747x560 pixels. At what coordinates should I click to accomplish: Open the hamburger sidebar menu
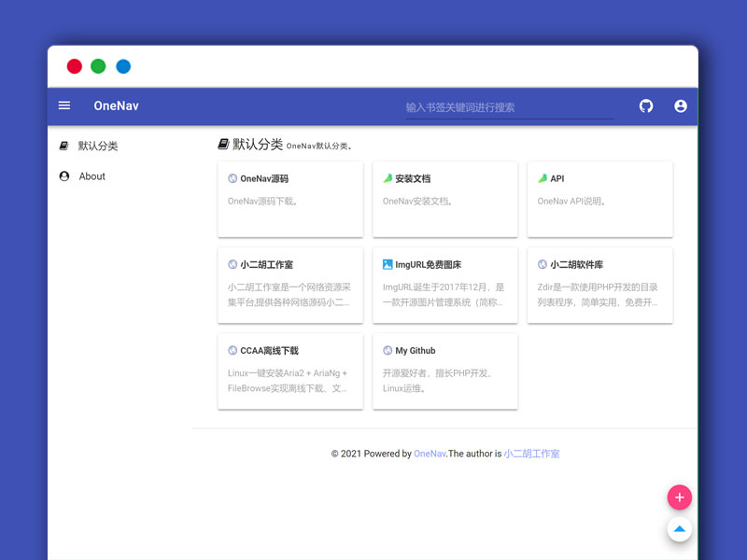(x=64, y=105)
